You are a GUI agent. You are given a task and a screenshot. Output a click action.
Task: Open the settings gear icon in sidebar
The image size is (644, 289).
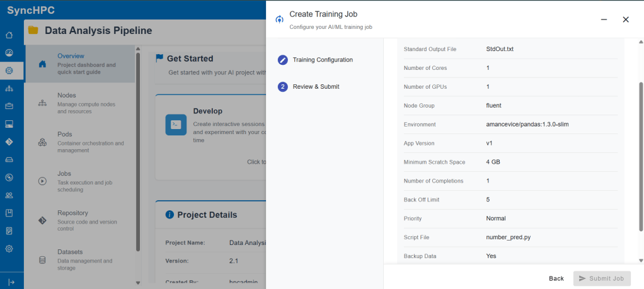(x=9, y=248)
